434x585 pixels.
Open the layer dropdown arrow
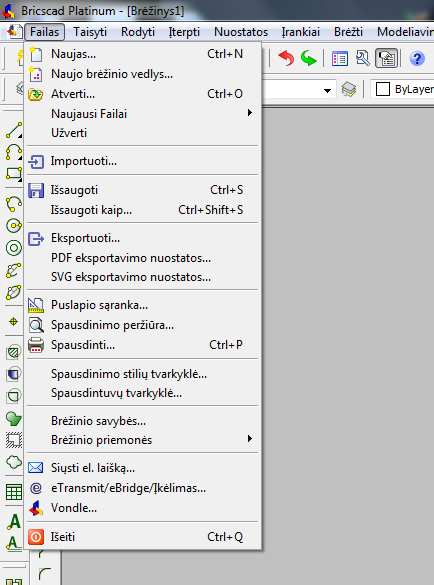[327, 90]
